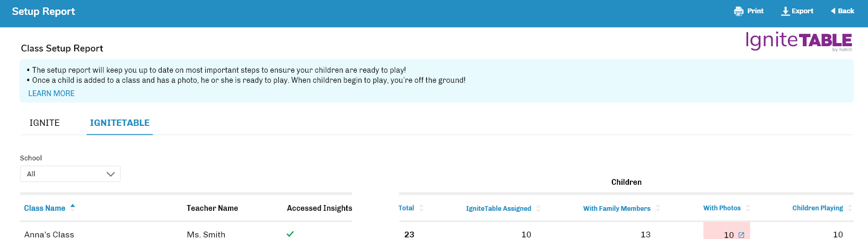The height and width of the screenshot is (239, 868).
Task: Sort by IgniteTable Assigned arrows icon
Action: pos(538,209)
